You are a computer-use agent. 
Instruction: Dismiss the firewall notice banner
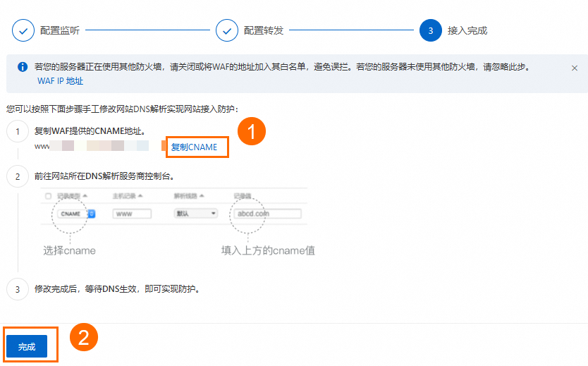[574, 68]
